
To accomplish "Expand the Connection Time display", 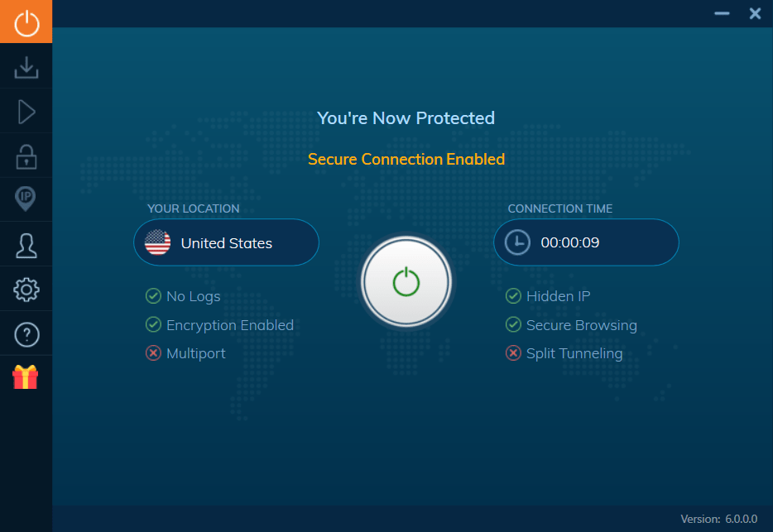I will [586, 242].
